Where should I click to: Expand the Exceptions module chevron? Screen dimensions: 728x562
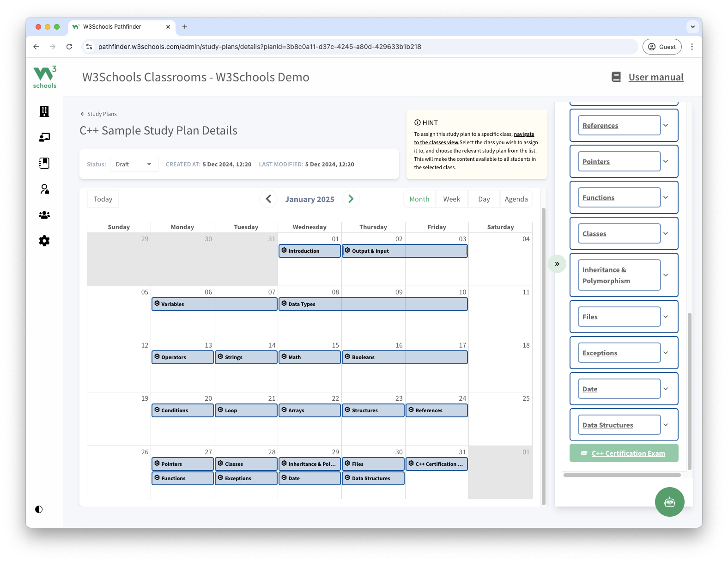(x=666, y=353)
